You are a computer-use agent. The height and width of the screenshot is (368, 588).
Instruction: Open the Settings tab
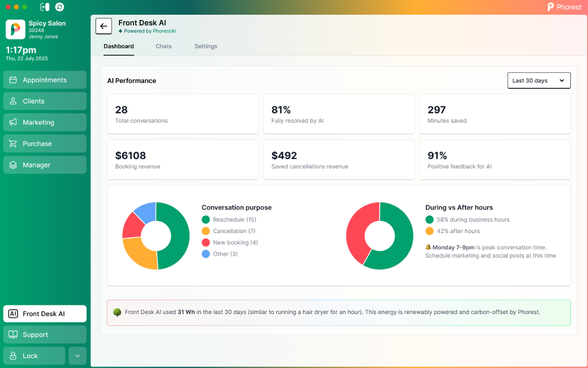point(206,46)
